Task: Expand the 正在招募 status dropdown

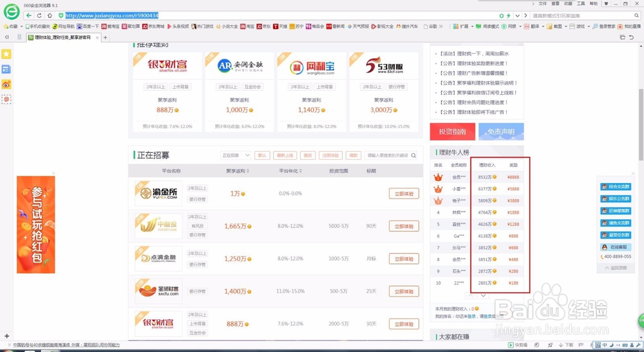Action: pyautogui.click(x=235, y=155)
